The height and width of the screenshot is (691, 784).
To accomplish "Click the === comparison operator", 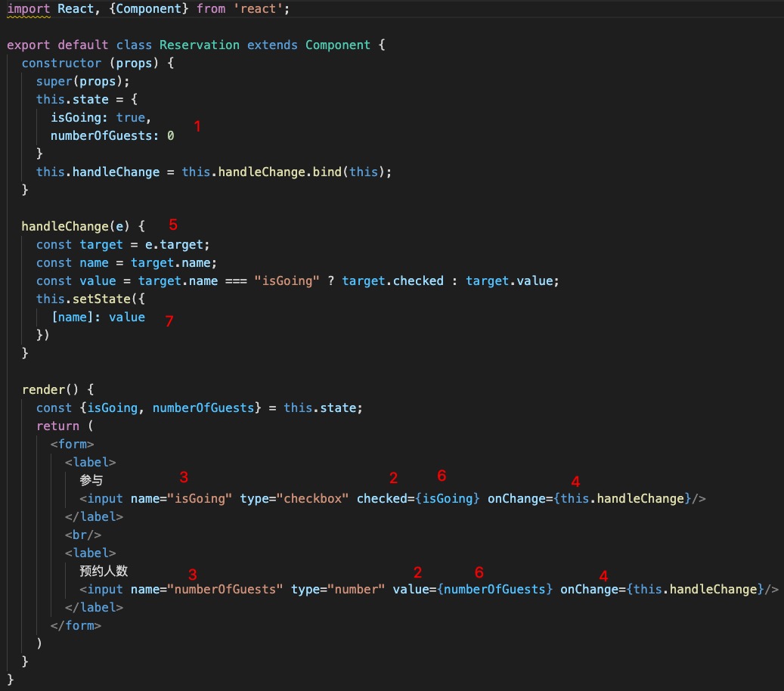I will coord(236,281).
